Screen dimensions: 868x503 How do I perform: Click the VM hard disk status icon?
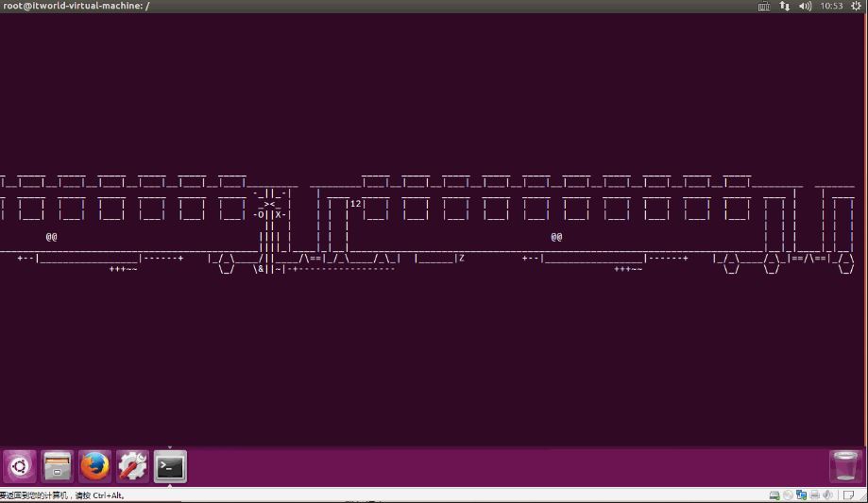tap(774, 495)
